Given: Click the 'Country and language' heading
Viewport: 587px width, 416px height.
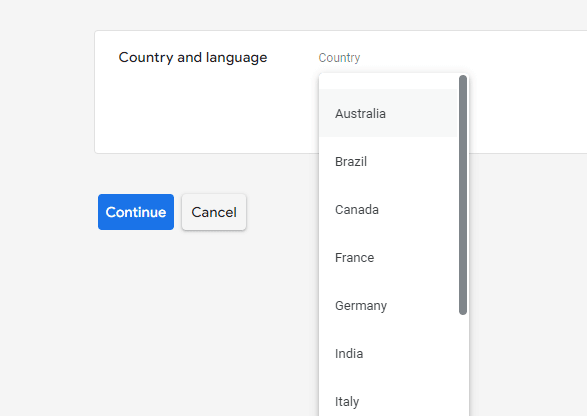Looking at the screenshot, I should (193, 58).
